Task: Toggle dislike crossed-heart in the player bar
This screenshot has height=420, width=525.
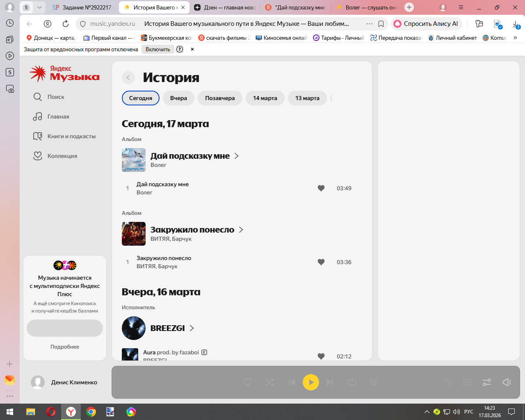Action: (x=374, y=382)
